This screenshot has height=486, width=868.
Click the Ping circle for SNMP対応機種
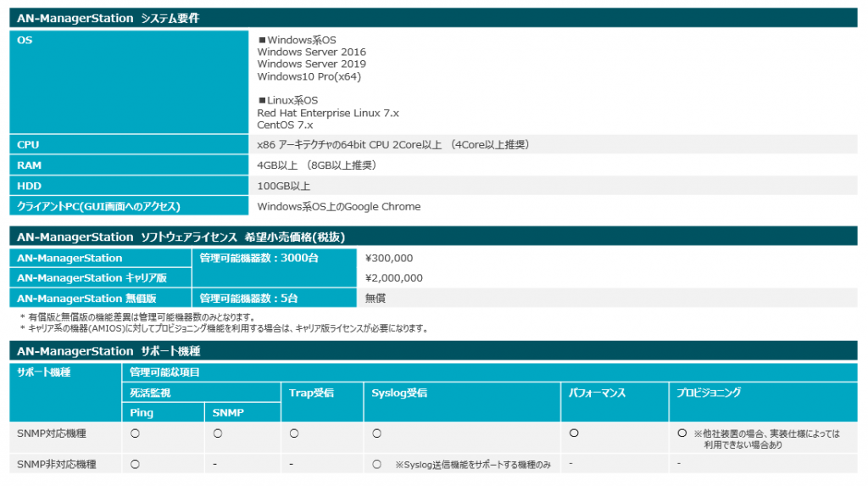click(135, 433)
